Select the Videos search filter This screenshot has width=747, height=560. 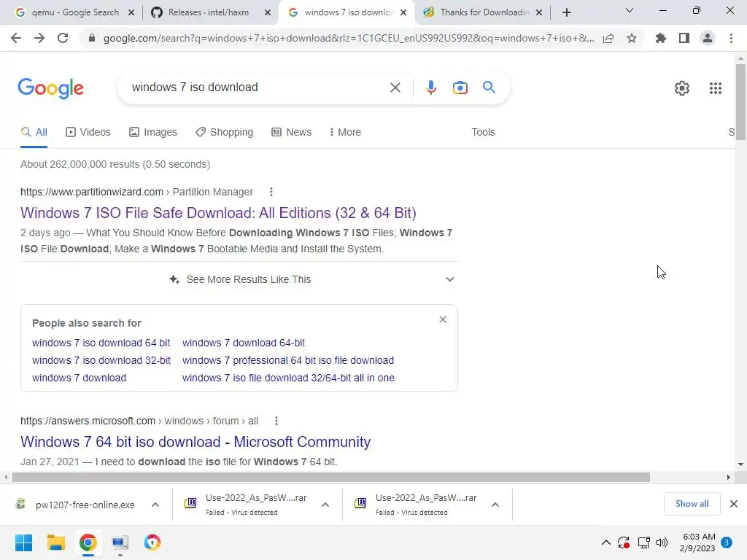pyautogui.click(x=88, y=133)
